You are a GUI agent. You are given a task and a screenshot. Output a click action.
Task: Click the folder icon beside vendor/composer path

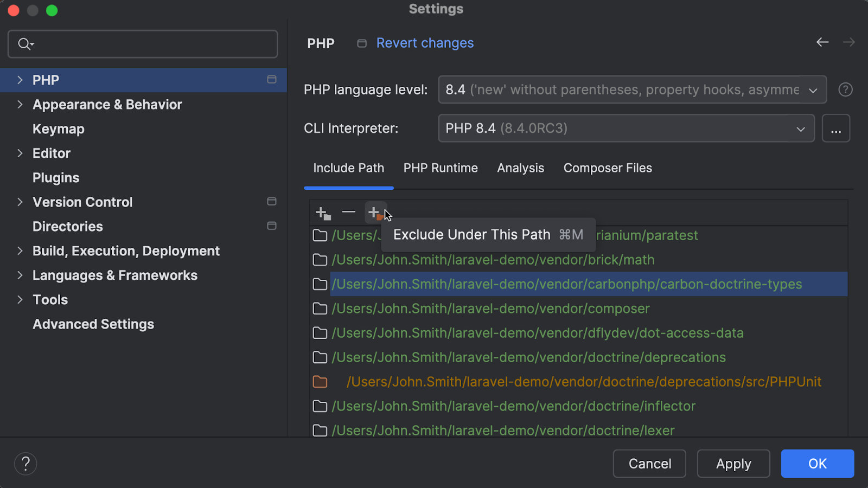point(320,309)
